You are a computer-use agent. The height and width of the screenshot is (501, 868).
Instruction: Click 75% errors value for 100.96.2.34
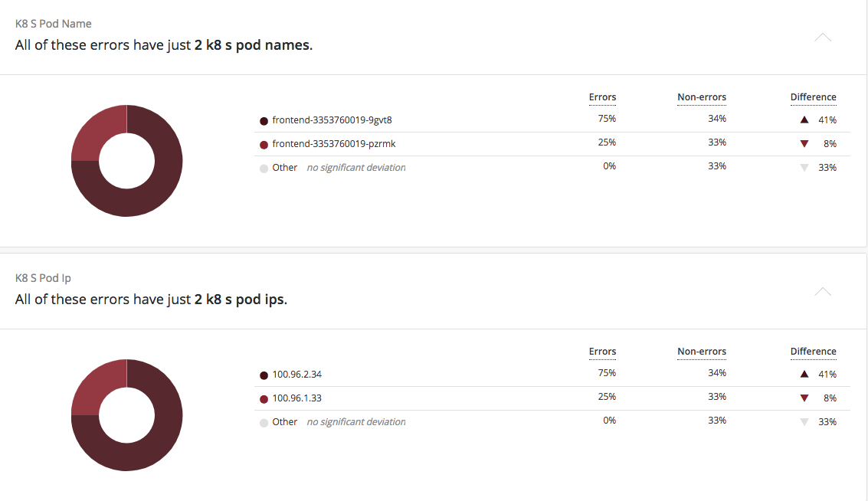pyautogui.click(x=607, y=372)
